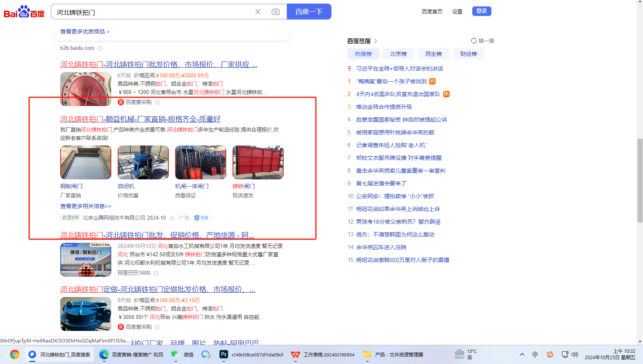Click the 启闭机 text link
Image resolution: width=643 pixels, height=364 pixels.
(x=126, y=186)
